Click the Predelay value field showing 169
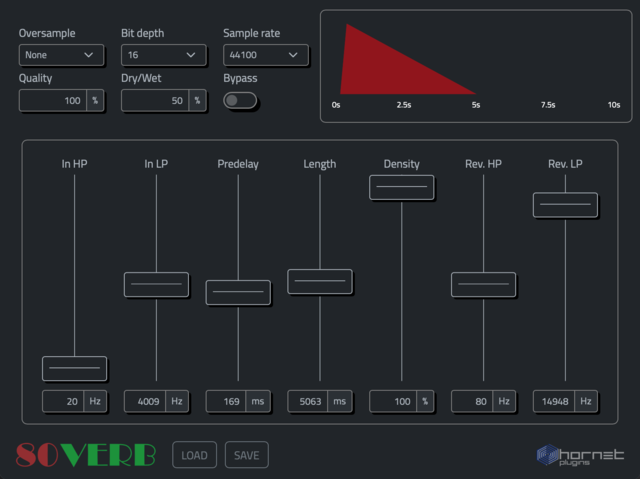Image resolution: width=640 pixels, height=479 pixels. tap(226, 401)
